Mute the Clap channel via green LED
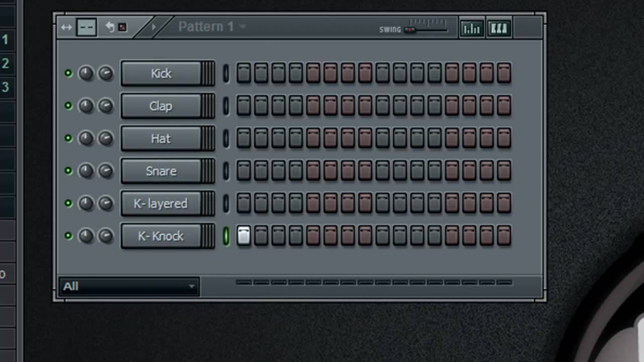Image resolution: width=644 pixels, height=362 pixels. [x=68, y=106]
